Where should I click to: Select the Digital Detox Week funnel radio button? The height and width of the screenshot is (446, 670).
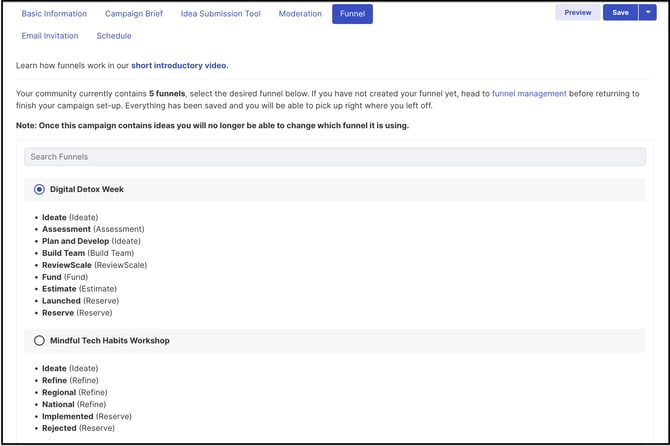click(x=40, y=189)
